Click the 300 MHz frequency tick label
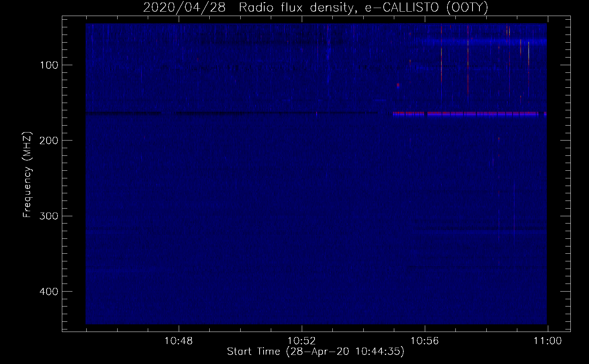The height and width of the screenshot is (364, 589). pyautogui.click(x=48, y=216)
